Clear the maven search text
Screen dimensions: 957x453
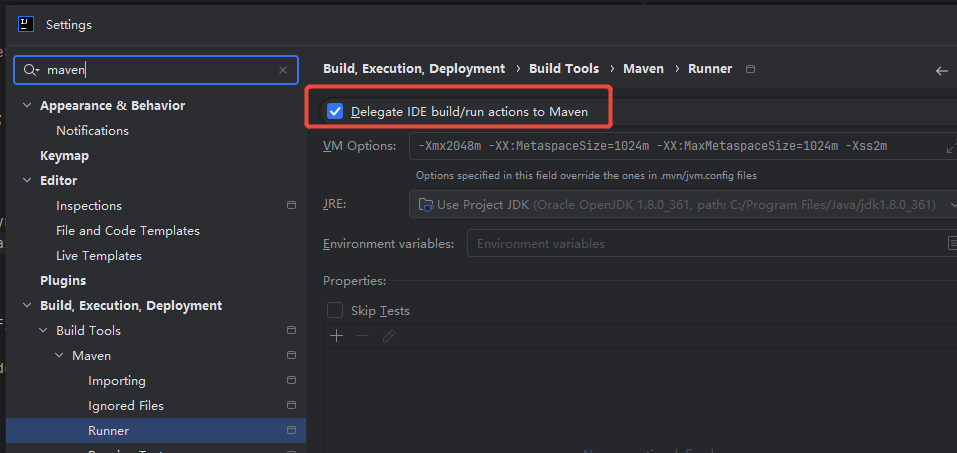tap(283, 70)
